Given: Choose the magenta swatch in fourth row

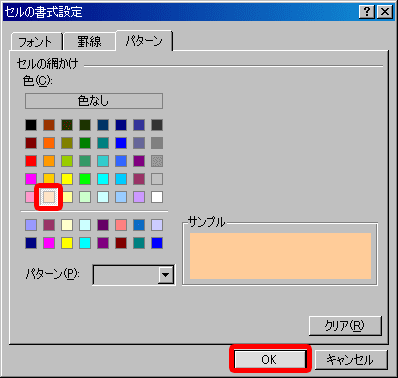Looking at the screenshot, I should click(x=31, y=179).
